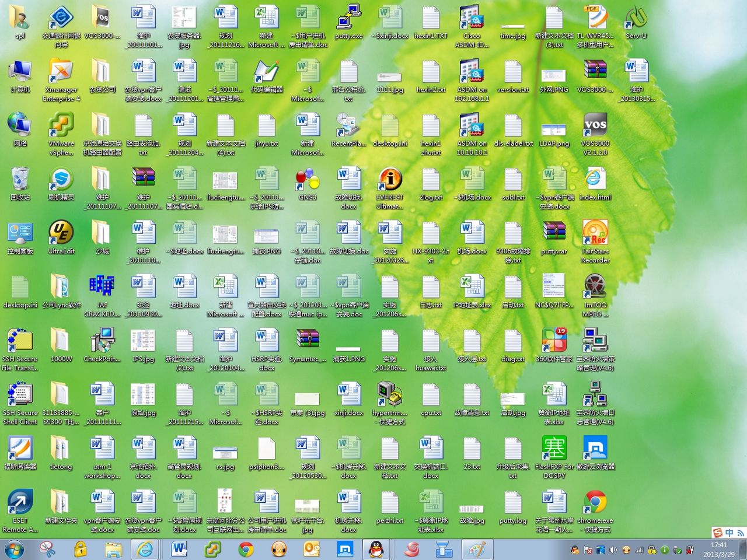This screenshot has height=560, width=747.
Task: Select the spl folder on desktop
Action: tap(20, 23)
